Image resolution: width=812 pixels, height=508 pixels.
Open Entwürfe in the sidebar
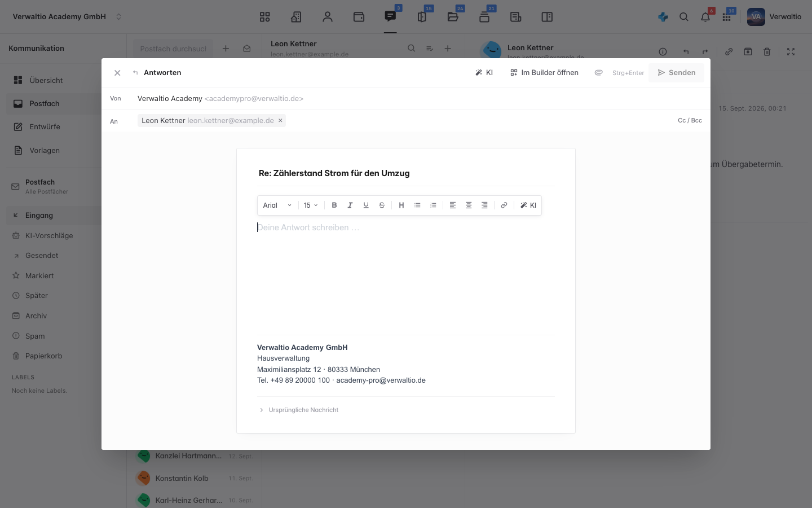click(x=54, y=127)
